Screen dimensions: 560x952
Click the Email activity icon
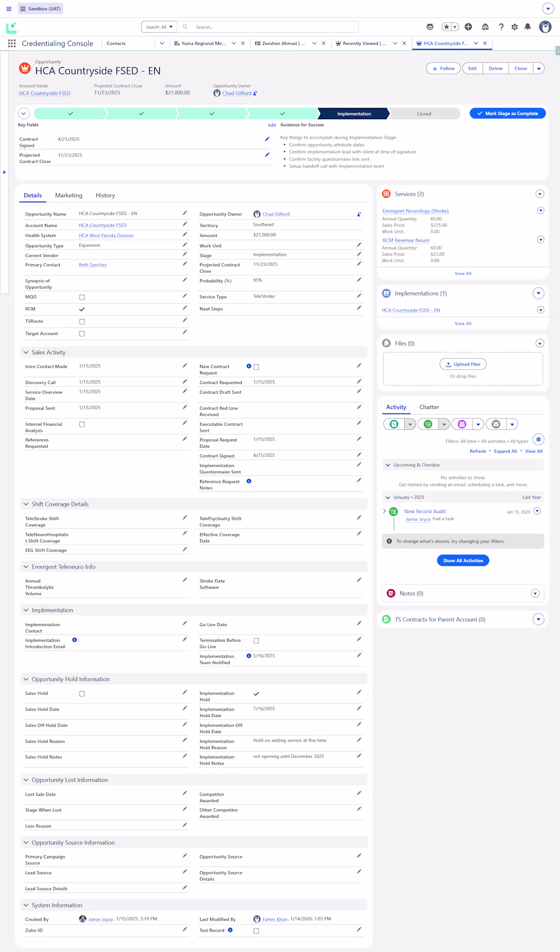[496, 424]
